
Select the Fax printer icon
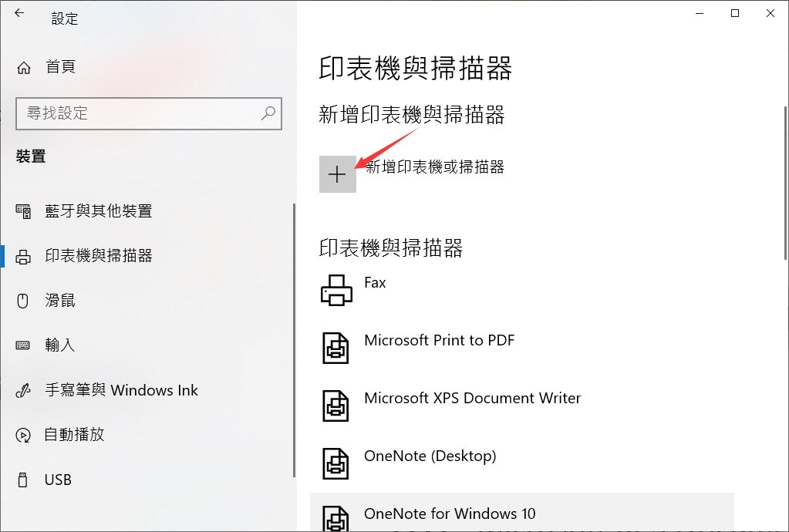(x=336, y=290)
